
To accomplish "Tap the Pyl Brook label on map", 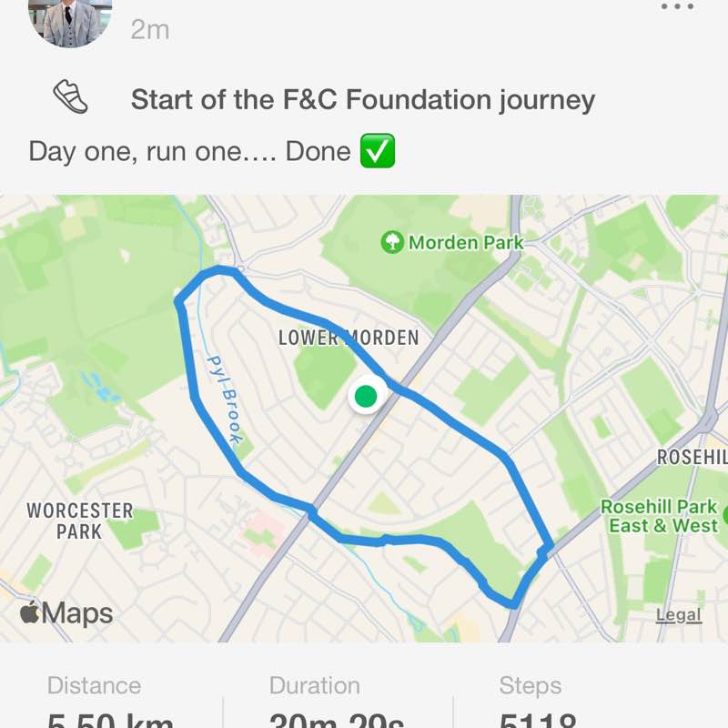I will pyautogui.click(x=225, y=399).
